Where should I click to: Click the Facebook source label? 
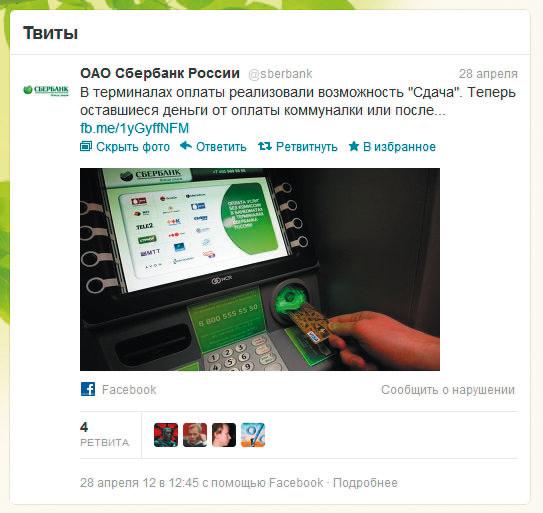coord(129,390)
